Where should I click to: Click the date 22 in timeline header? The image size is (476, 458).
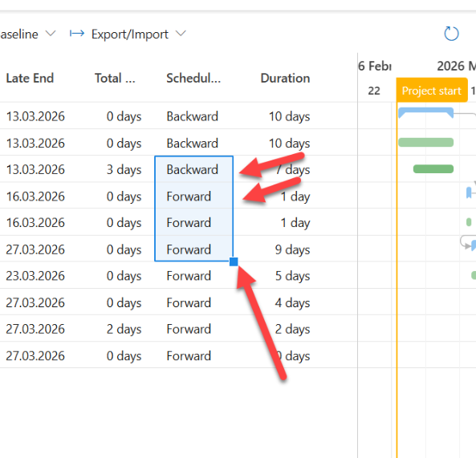374,91
